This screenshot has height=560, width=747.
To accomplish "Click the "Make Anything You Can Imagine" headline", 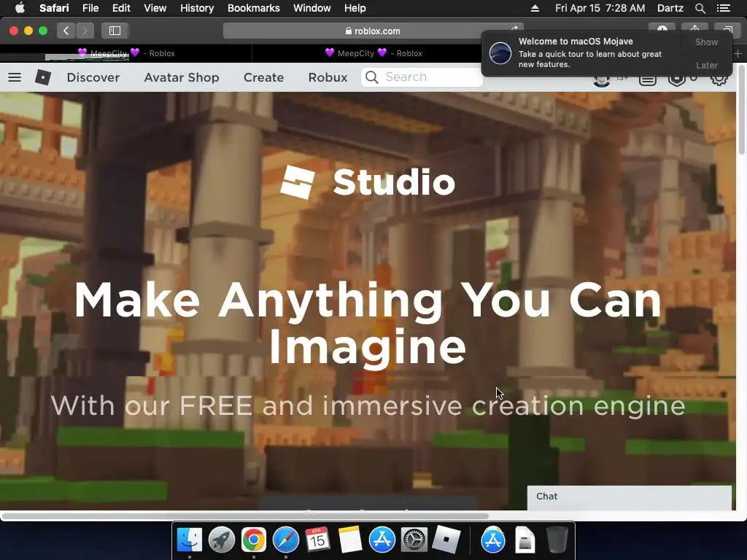I will click(x=368, y=323).
